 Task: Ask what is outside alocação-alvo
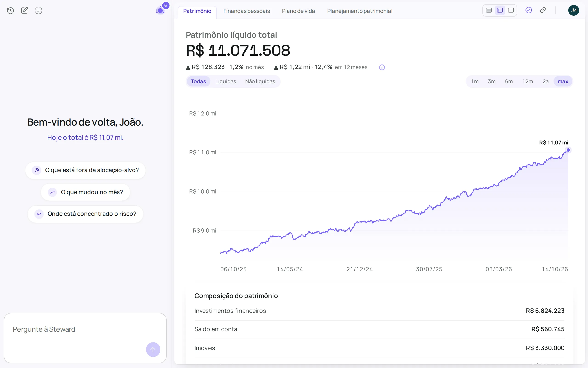coord(85,170)
